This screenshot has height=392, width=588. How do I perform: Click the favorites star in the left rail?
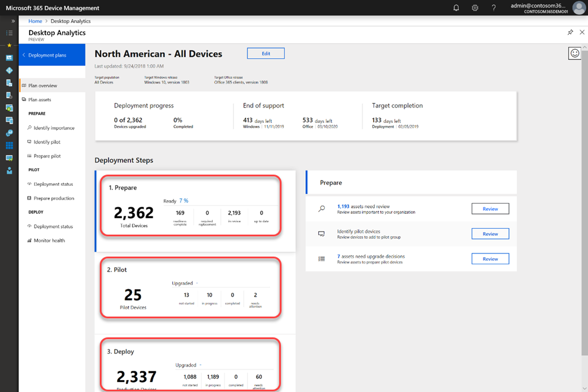pos(9,45)
